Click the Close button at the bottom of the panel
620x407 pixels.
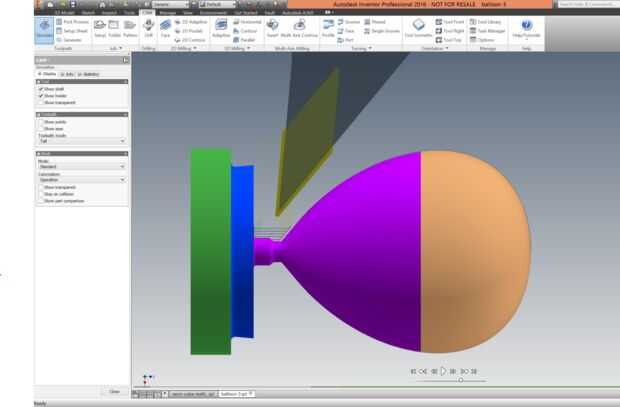tap(114, 392)
